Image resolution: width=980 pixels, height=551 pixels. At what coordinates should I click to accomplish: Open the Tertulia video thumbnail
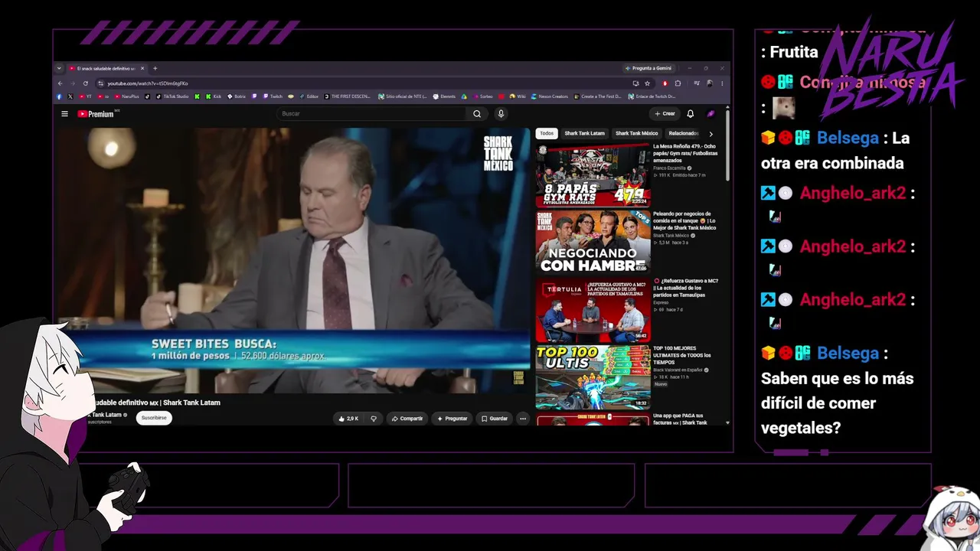[x=593, y=309]
